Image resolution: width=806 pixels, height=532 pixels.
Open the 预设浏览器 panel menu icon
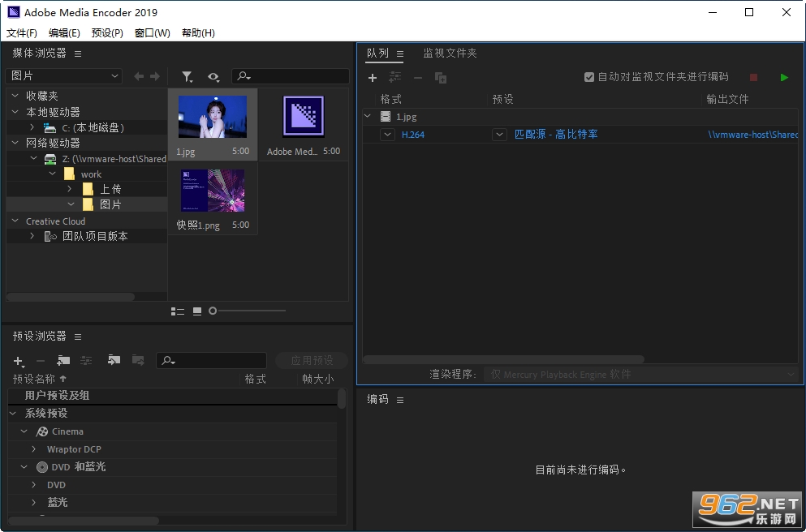point(78,337)
